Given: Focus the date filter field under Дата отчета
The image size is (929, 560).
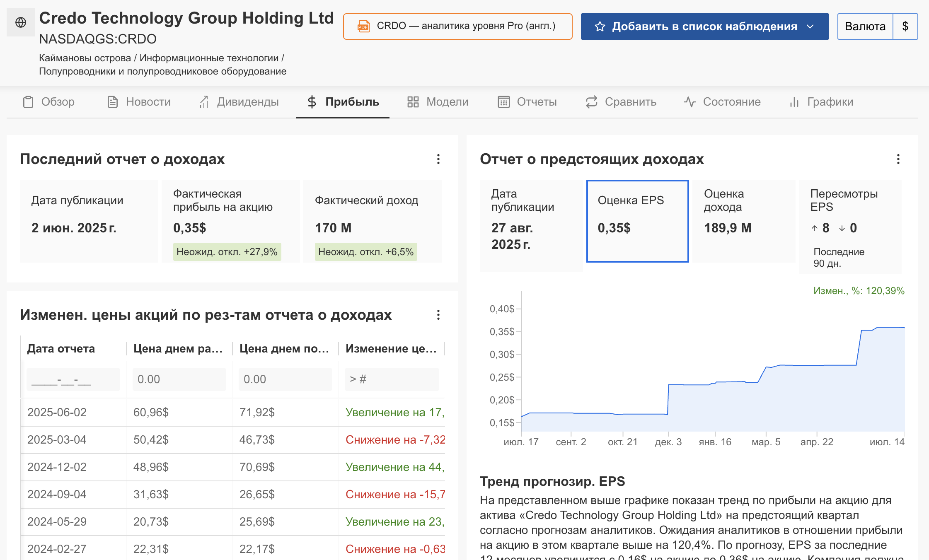Looking at the screenshot, I should click(x=73, y=379).
